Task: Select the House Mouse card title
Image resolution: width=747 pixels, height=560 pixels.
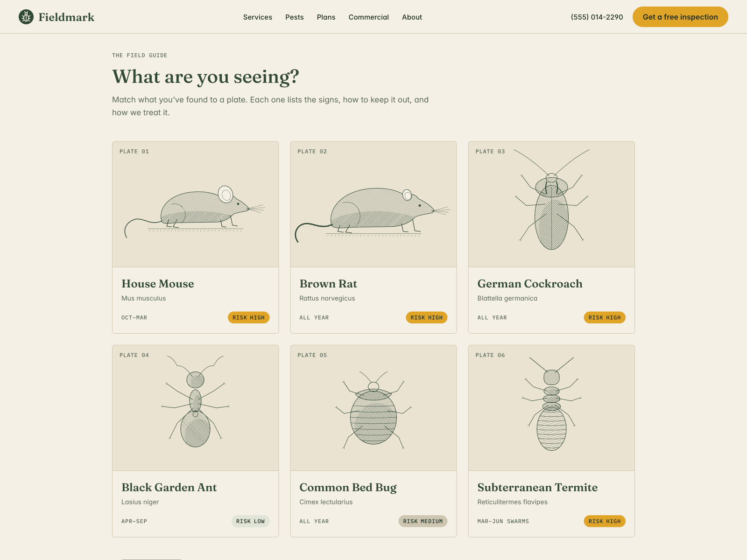Action: coord(158,284)
